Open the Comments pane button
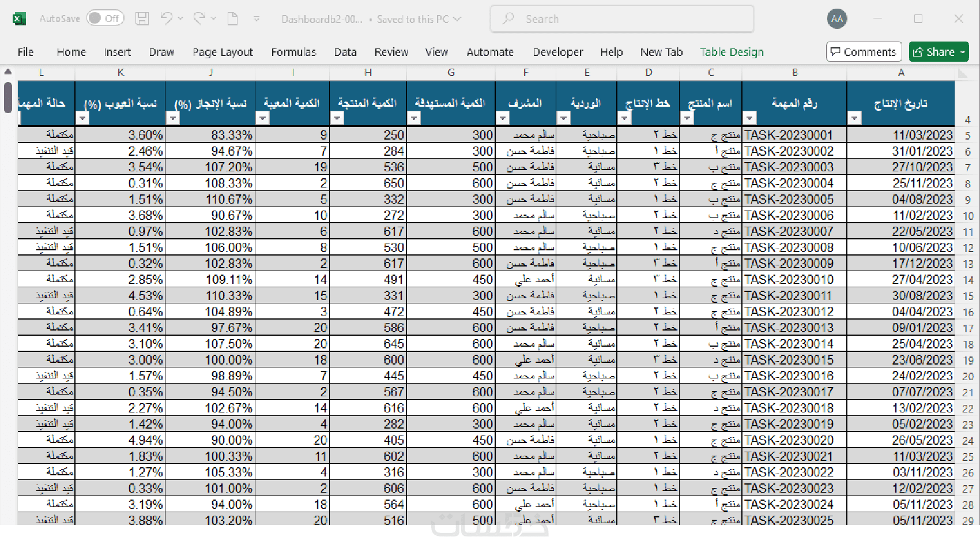This screenshot has height=548, width=980. point(864,52)
